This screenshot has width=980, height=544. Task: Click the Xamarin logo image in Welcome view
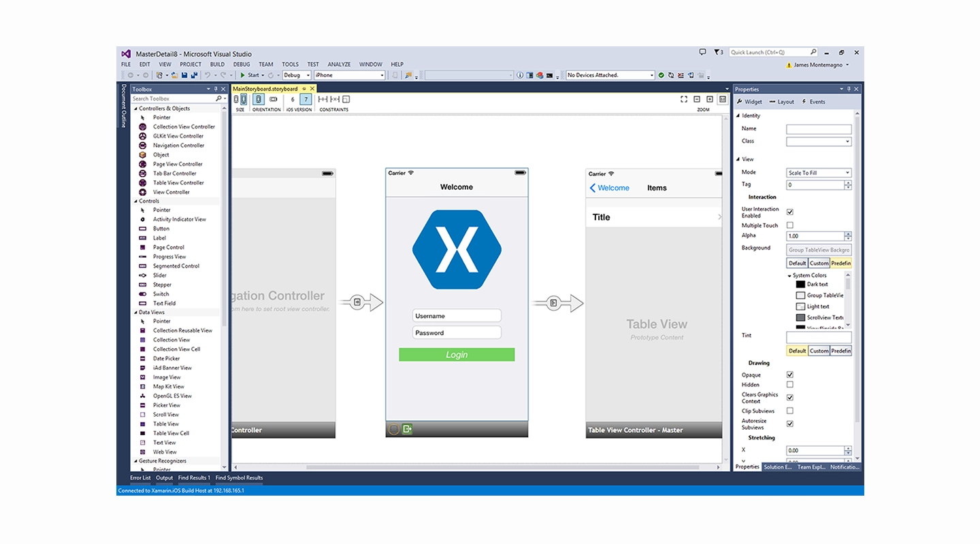click(x=457, y=250)
